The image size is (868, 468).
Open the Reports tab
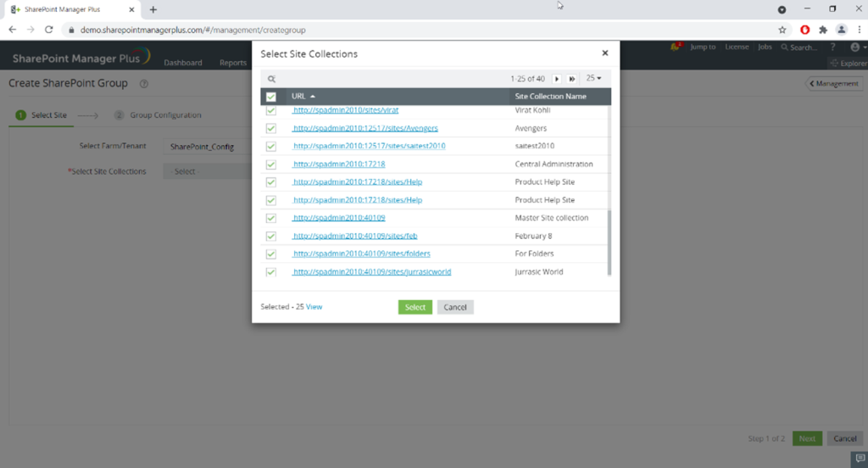click(232, 63)
